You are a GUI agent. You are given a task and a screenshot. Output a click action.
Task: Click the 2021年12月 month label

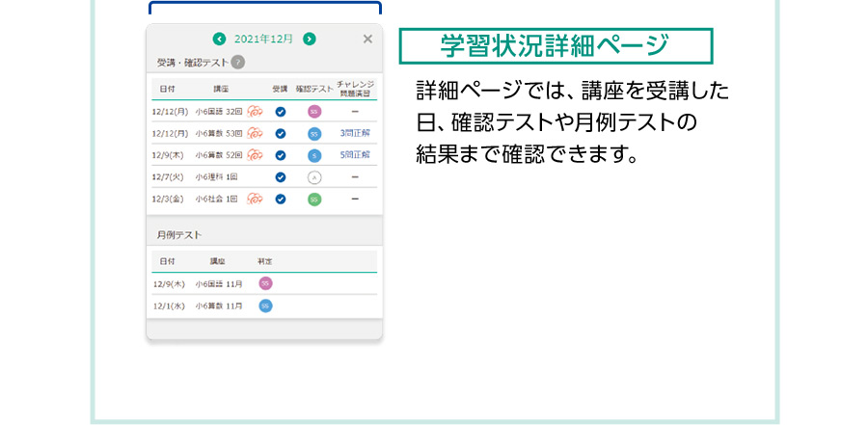tap(263, 39)
